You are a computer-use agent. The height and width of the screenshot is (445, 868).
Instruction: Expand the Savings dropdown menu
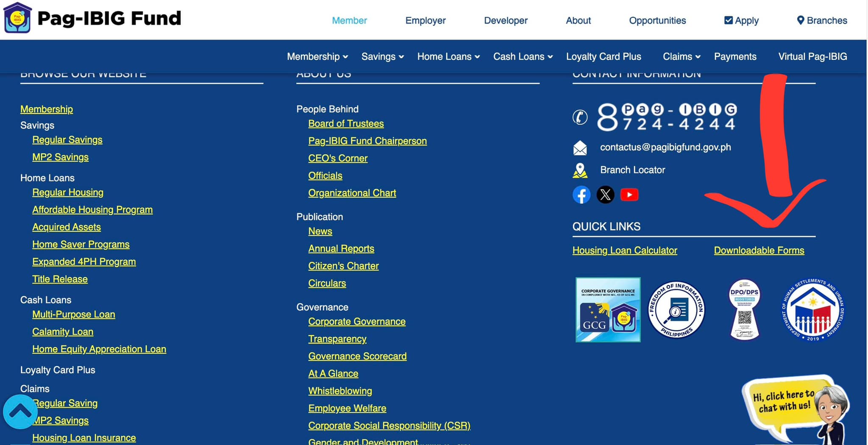[383, 56]
